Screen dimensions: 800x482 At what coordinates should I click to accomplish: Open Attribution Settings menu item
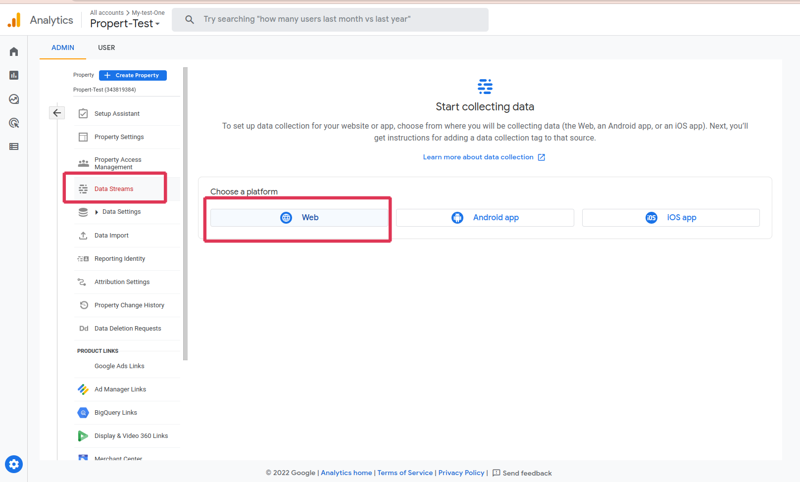tap(122, 282)
